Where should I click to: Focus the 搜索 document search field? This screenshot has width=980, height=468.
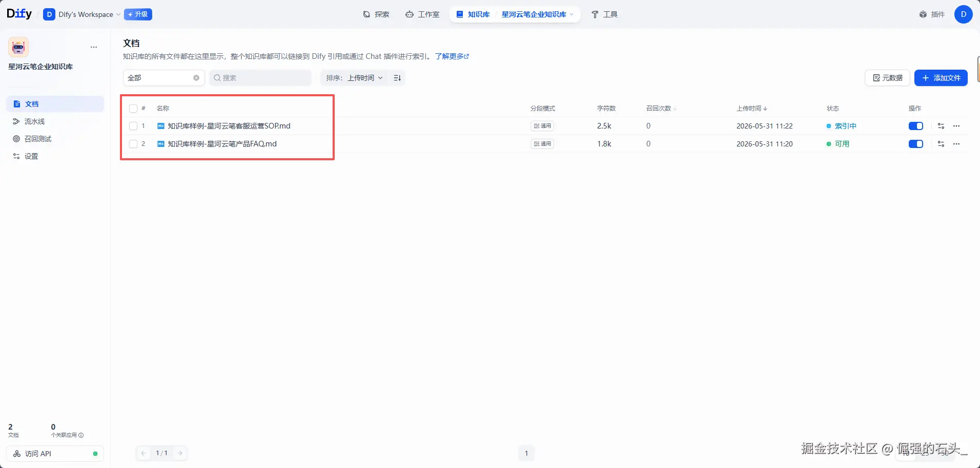260,78
